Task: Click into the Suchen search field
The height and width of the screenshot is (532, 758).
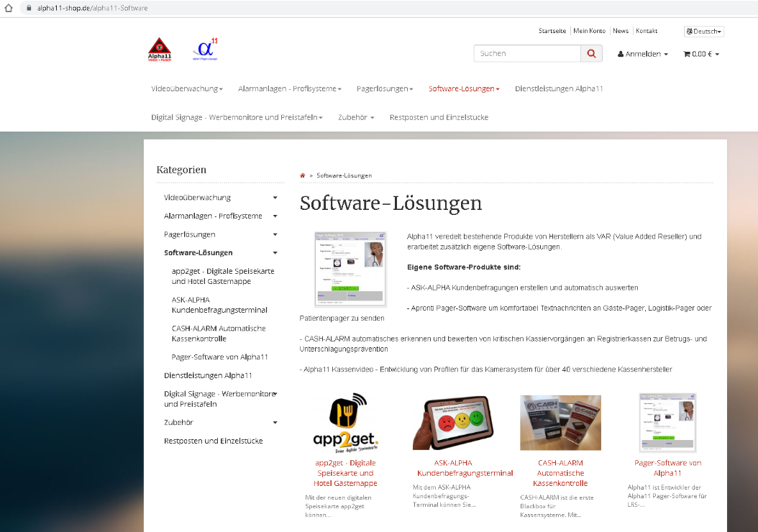Action: (x=527, y=54)
